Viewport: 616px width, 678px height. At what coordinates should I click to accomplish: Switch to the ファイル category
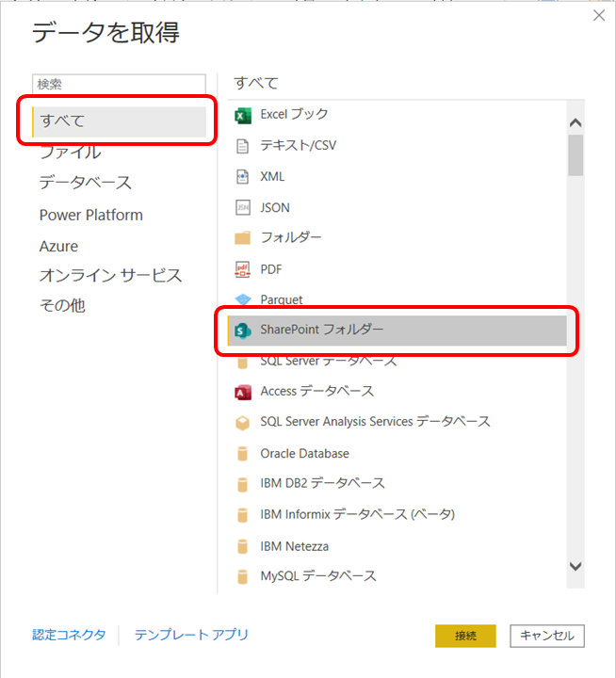[71, 153]
